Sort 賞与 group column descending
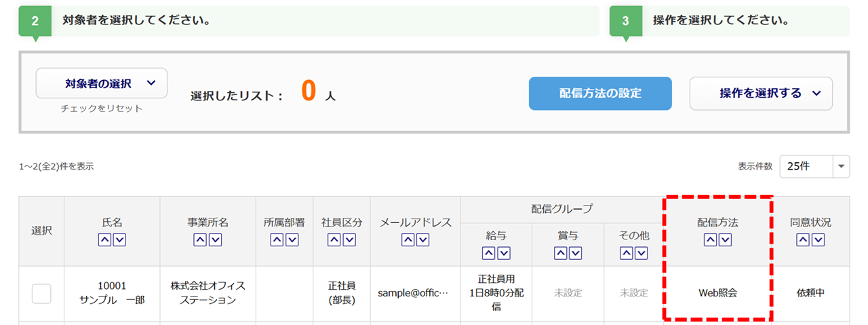Screen dimensions: 868x325 [x=576, y=253]
